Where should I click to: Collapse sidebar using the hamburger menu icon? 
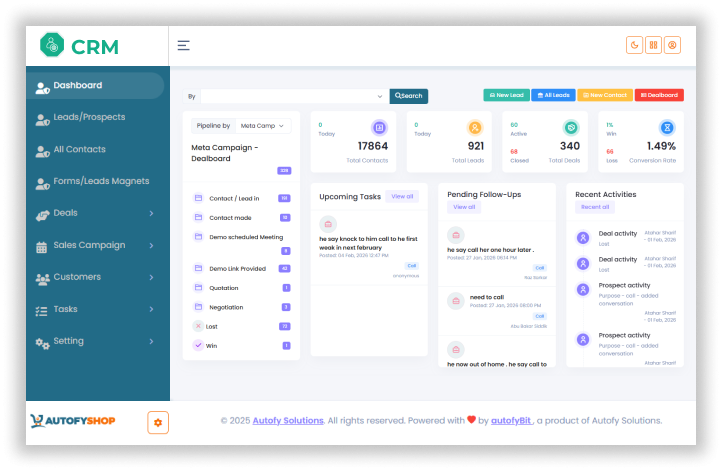(x=183, y=45)
